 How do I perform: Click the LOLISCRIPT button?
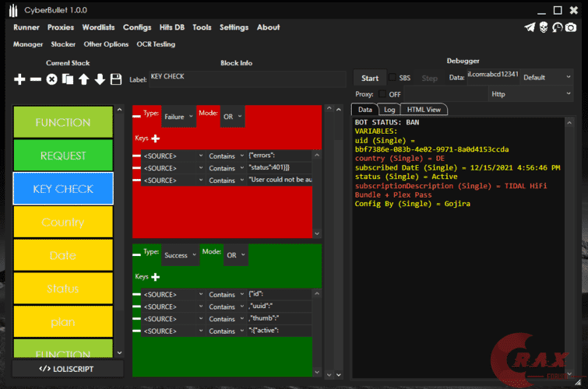coord(63,368)
